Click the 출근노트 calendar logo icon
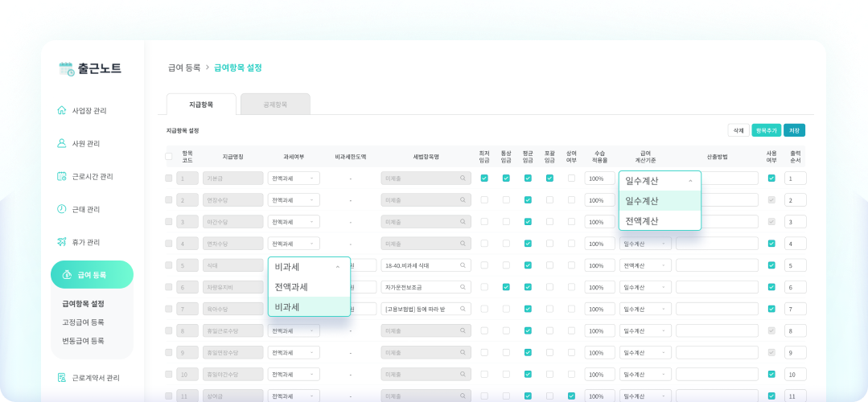 66,69
